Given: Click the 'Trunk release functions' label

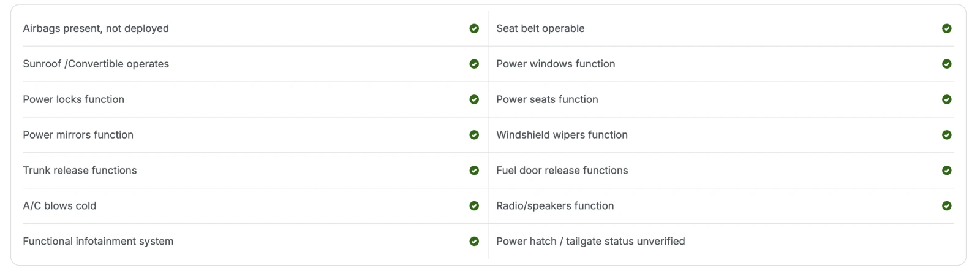Looking at the screenshot, I should coord(80,171).
